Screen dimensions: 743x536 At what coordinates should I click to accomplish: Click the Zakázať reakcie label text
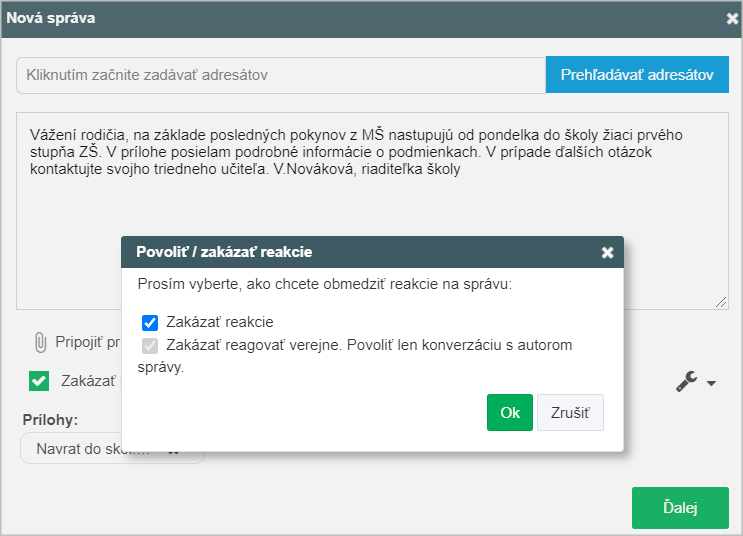[220, 322]
